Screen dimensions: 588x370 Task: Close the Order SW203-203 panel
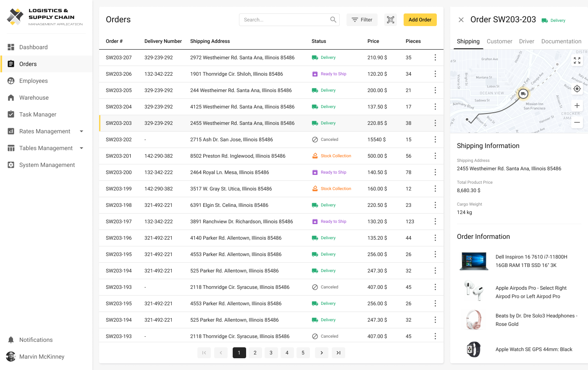point(461,19)
